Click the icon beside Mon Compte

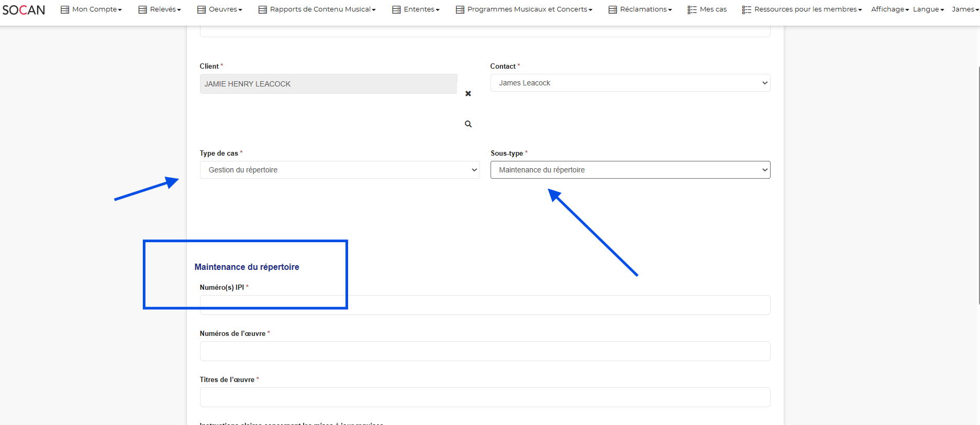pyautogui.click(x=65, y=9)
